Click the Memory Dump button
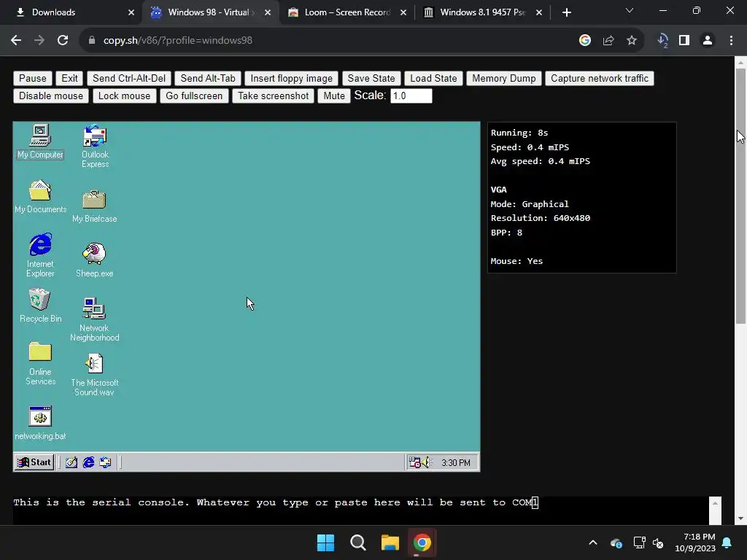 point(504,79)
